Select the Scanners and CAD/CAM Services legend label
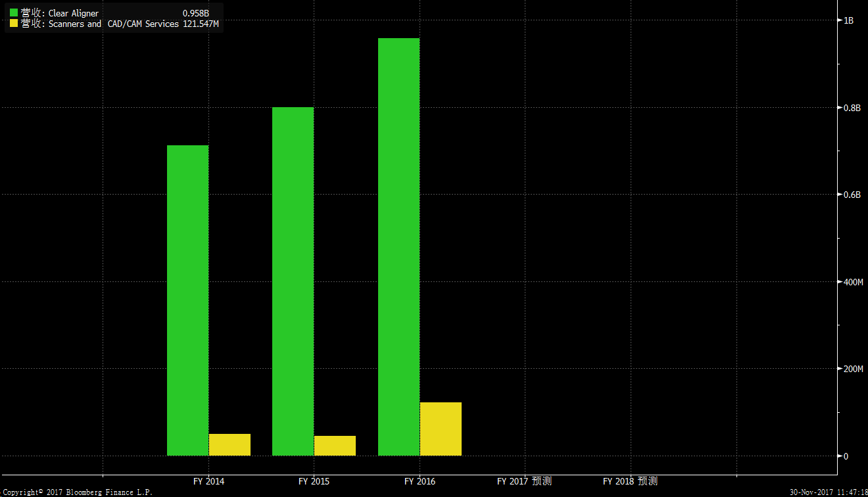This screenshot has height=497, width=868. (113, 24)
